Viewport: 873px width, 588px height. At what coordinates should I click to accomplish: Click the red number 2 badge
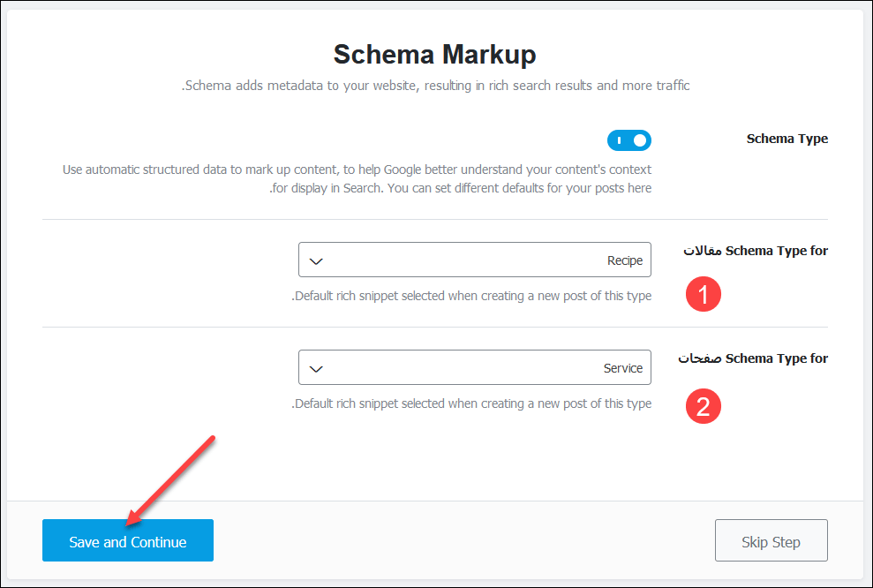tap(704, 406)
